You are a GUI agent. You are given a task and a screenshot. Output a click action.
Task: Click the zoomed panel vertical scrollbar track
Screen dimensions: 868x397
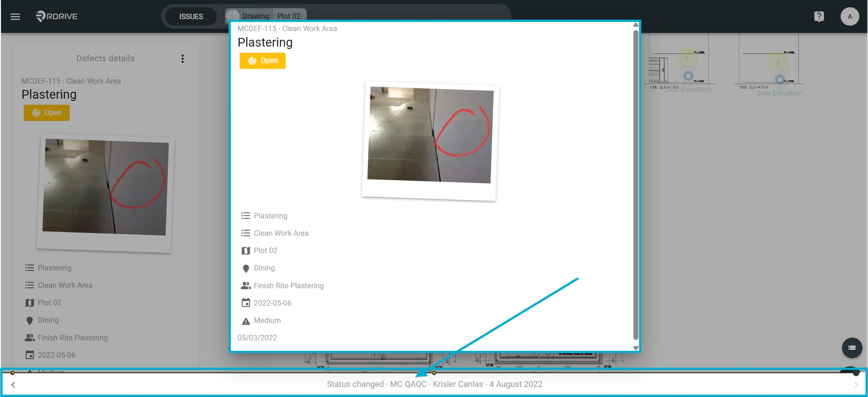coord(636,185)
